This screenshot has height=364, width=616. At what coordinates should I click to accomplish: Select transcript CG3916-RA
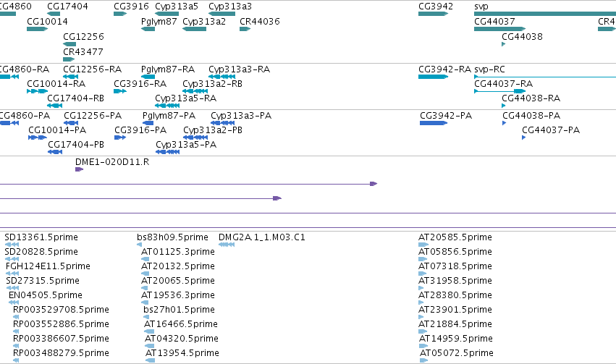[120, 91]
